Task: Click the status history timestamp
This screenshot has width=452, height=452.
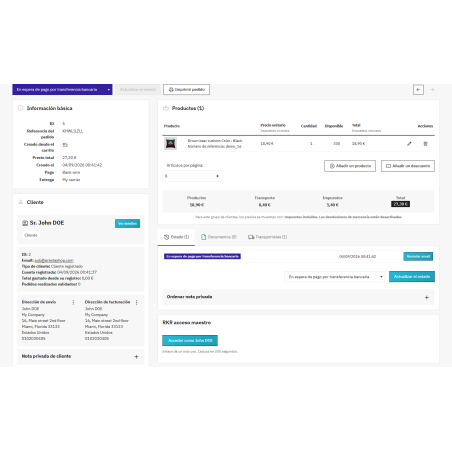Action: pos(357,256)
